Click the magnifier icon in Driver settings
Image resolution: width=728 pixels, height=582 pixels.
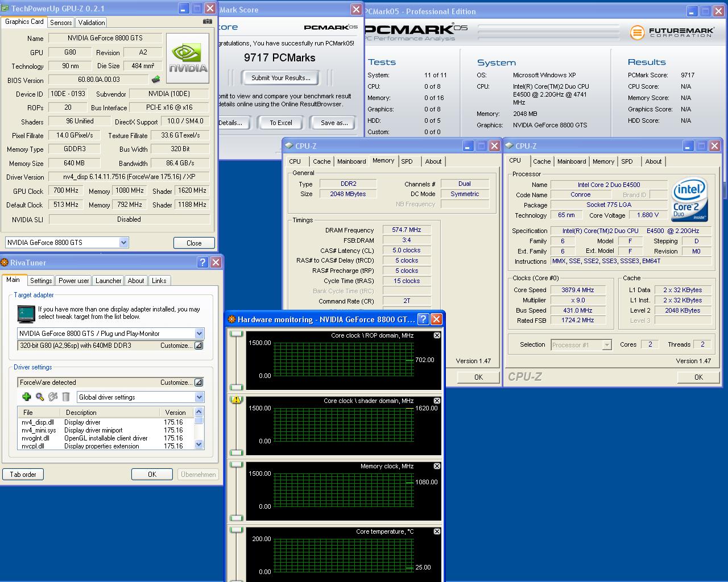point(40,397)
